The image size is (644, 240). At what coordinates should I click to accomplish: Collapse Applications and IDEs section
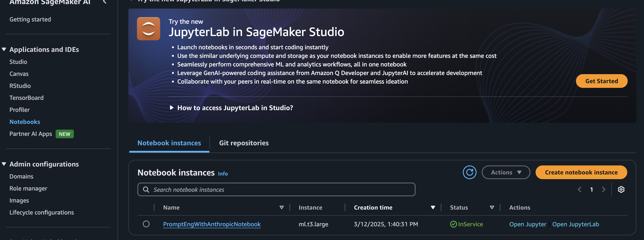(x=4, y=49)
